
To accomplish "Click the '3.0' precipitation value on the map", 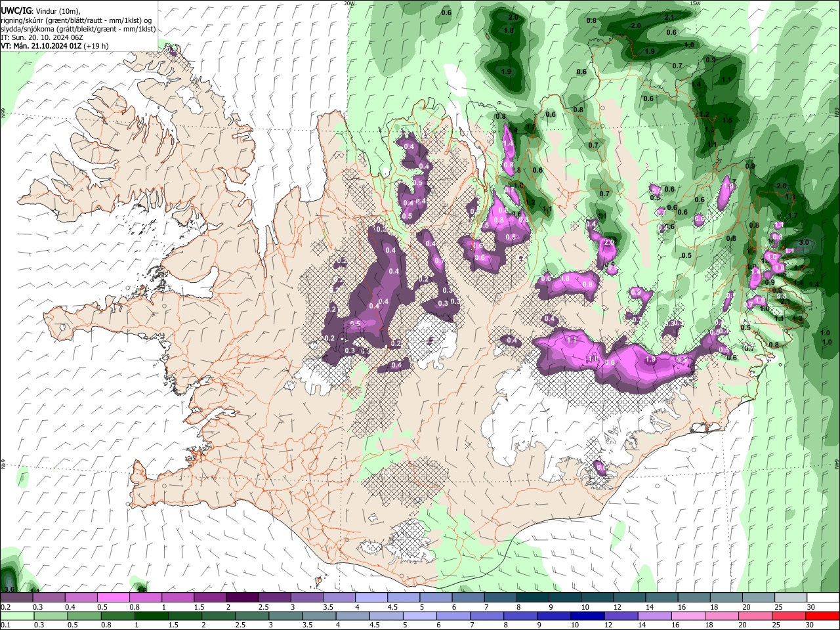I will pos(805,243).
